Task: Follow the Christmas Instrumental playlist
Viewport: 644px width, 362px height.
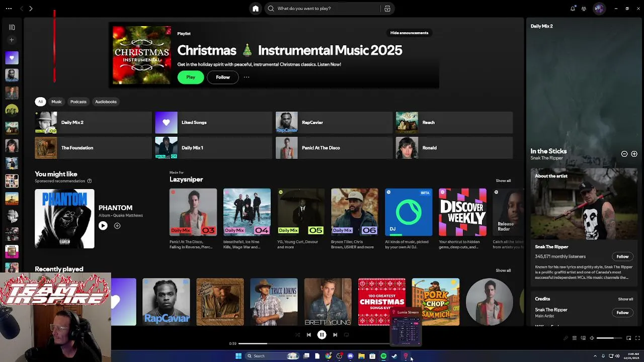Action: point(223,77)
